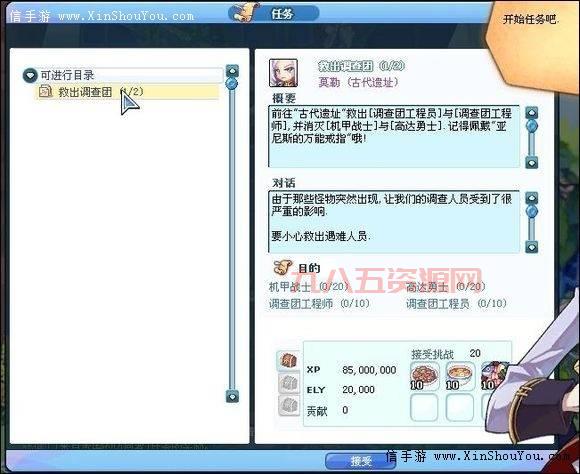Image resolution: width=580 pixels, height=474 pixels.
Task: Click the quest title 救出调查团 (0/2)
Action: coord(361,66)
